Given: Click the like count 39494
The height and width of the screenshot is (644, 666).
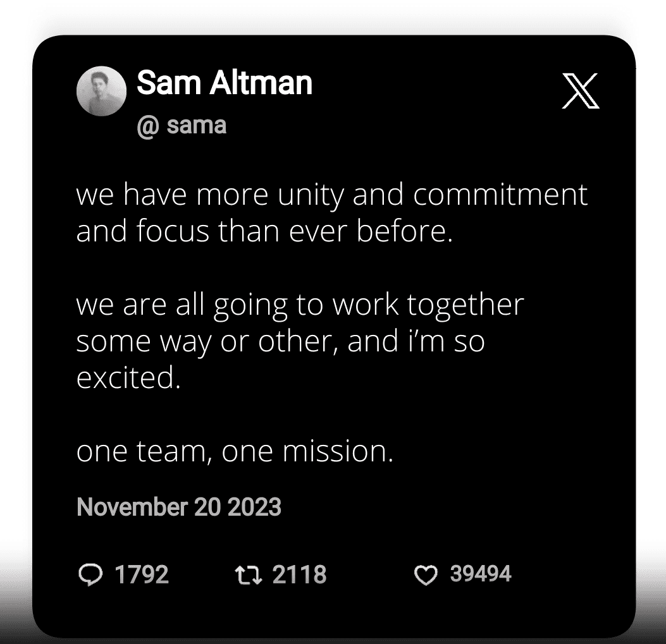Looking at the screenshot, I should pos(480,574).
